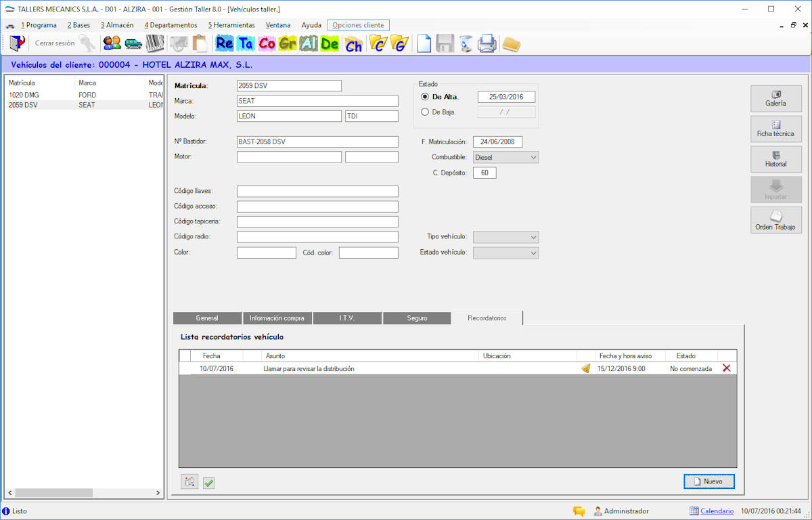Click the pink Co toolbar icon
Screen dimensions: 812x520
[x=267, y=43]
